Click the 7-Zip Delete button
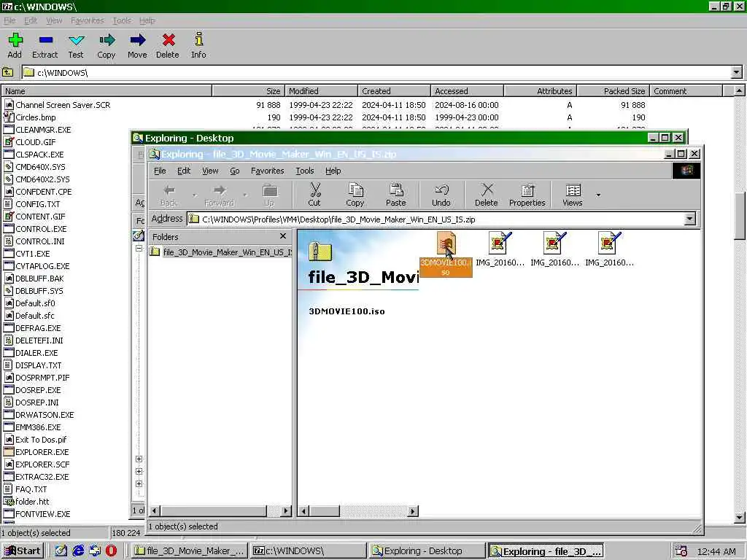 (x=168, y=46)
